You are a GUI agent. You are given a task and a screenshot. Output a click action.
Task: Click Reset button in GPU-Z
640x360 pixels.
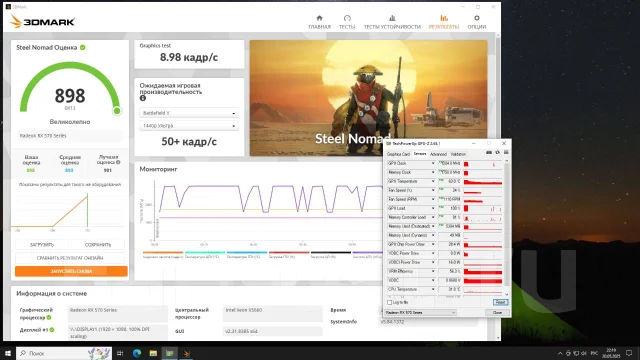pyautogui.click(x=500, y=302)
